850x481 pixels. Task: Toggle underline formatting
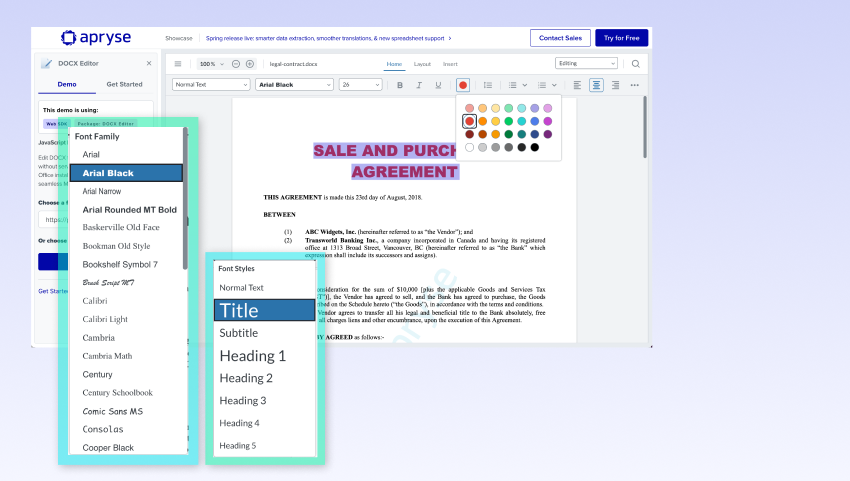tap(438, 85)
